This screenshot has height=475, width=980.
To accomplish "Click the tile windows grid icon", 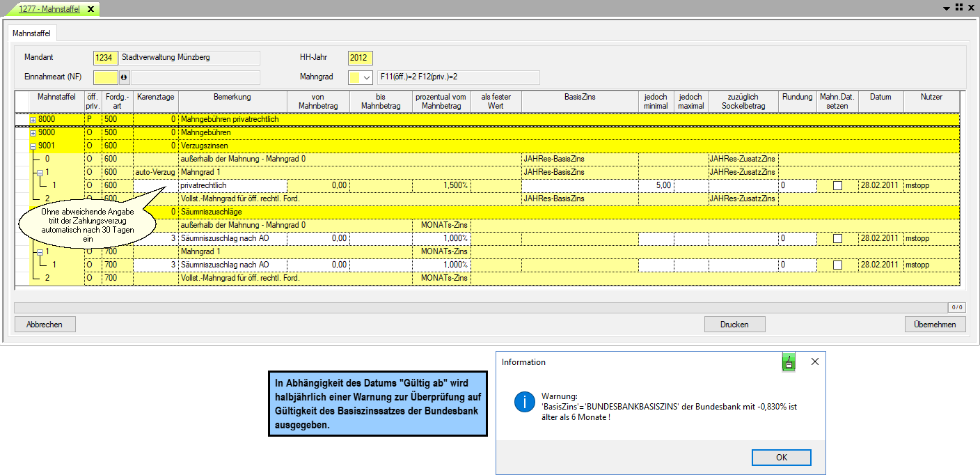I will point(959,8).
